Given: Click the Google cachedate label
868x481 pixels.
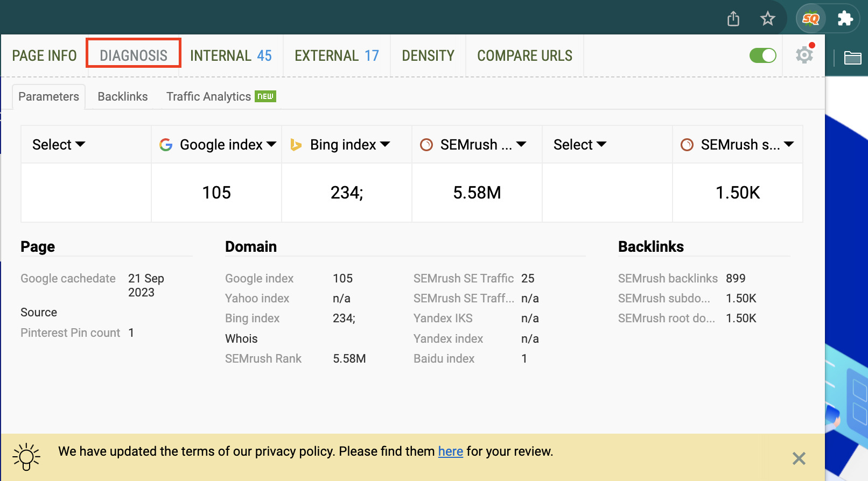Looking at the screenshot, I should pos(68,278).
